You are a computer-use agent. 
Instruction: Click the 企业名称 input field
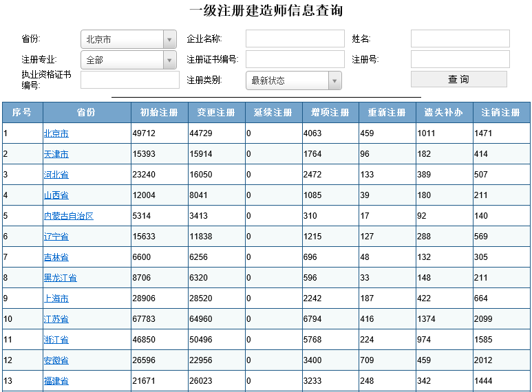[x=295, y=39]
